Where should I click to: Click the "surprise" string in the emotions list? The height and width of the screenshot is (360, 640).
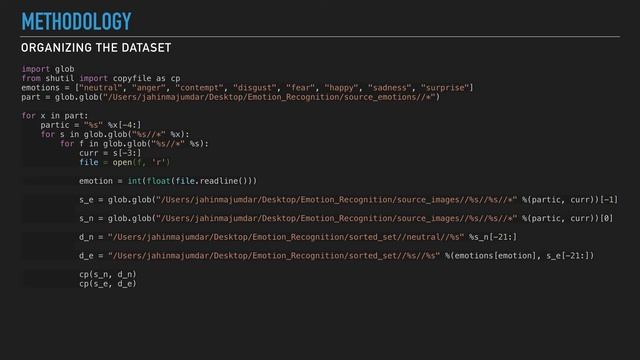point(445,88)
